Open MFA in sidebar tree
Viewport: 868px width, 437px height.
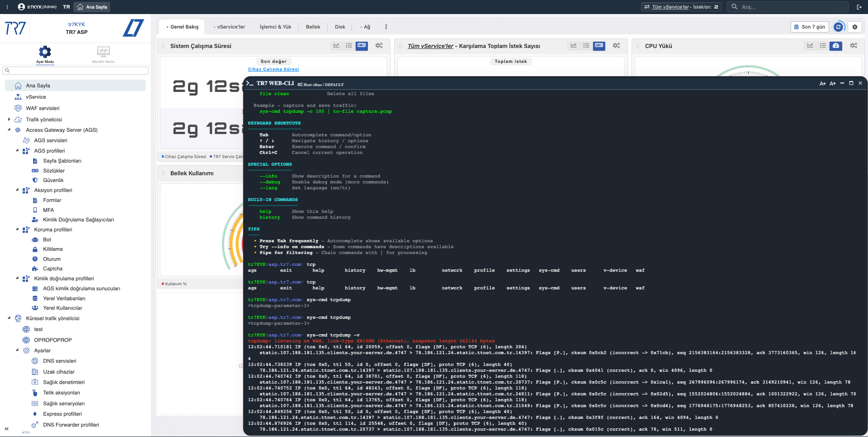click(48, 210)
